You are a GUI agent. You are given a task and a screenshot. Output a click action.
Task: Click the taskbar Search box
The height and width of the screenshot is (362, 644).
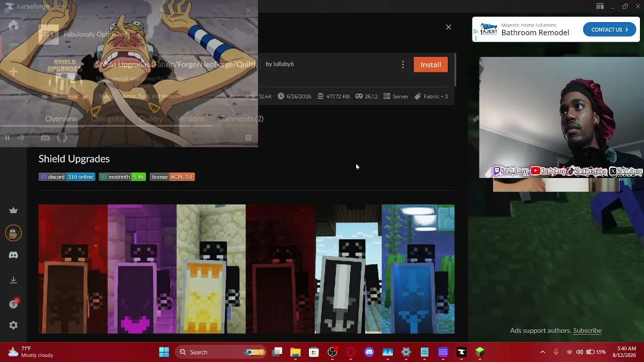click(x=222, y=352)
